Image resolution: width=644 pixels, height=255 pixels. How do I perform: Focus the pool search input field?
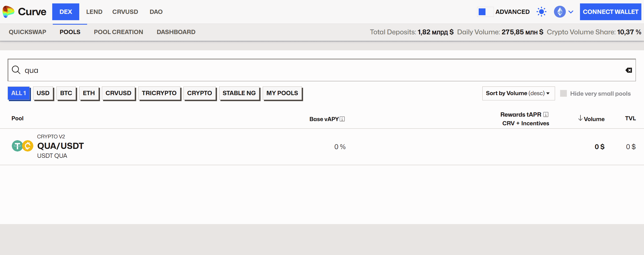click(315, 70)
